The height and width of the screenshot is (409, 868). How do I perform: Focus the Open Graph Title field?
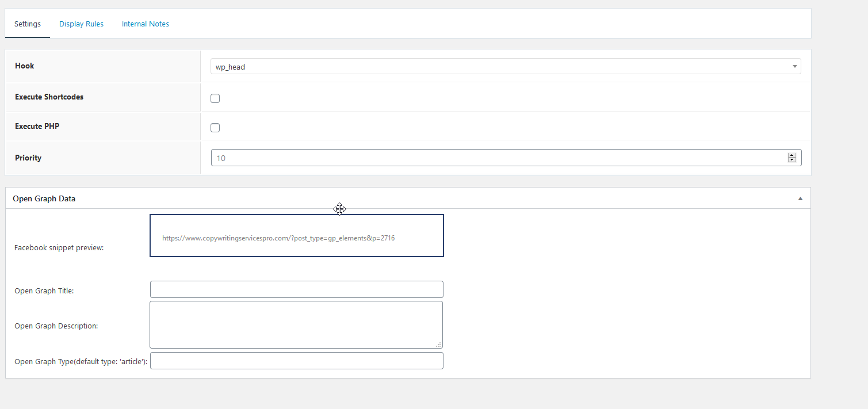click(x=296, y=289)
